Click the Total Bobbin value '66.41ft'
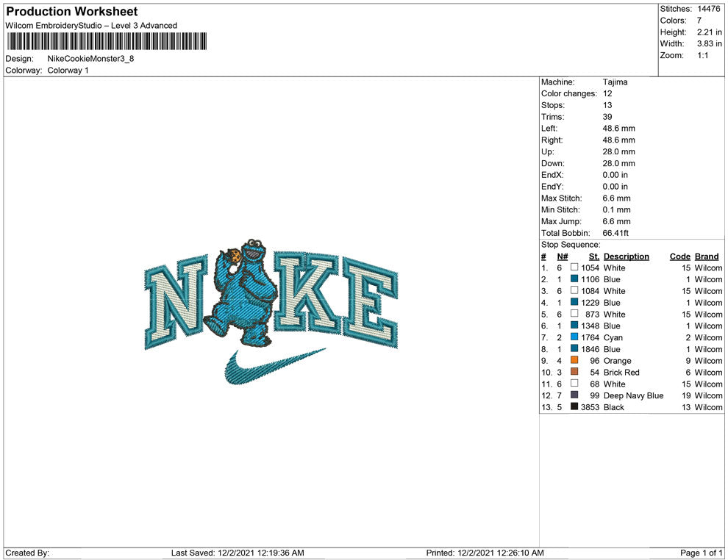 pyautogui.click(x=615, y=232)
